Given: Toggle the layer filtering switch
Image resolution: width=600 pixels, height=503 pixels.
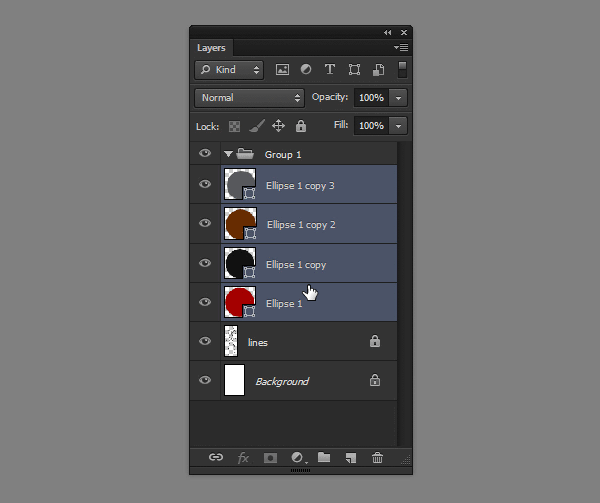Looking at the screenshot, I should pyautogui.click(x=402, y=70).
